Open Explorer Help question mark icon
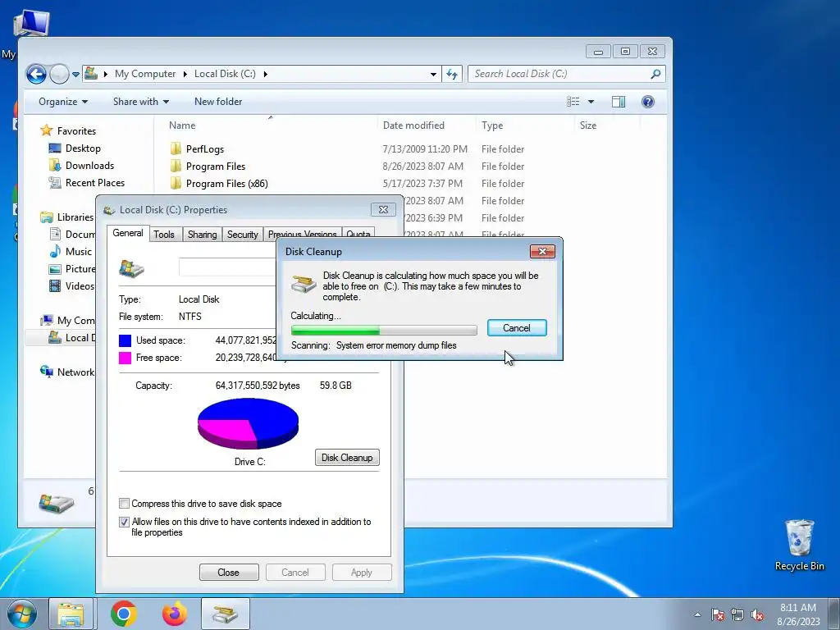 pyautogui.click(x=648, y=102)
